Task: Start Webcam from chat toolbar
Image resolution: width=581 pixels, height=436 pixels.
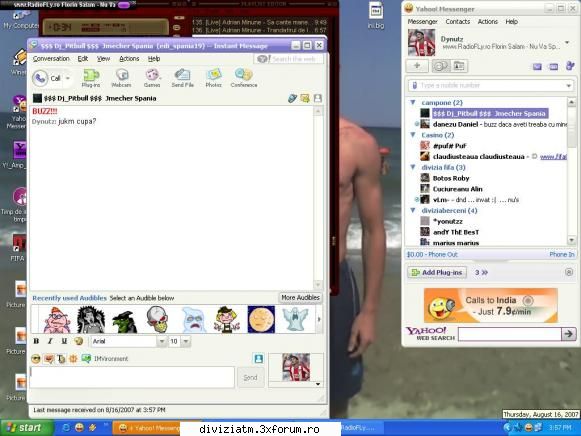Action: (x=122, y=79)
